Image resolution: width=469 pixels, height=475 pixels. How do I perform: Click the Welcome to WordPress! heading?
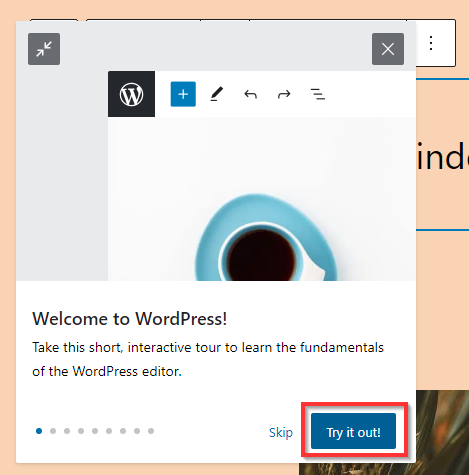(130, 319)
